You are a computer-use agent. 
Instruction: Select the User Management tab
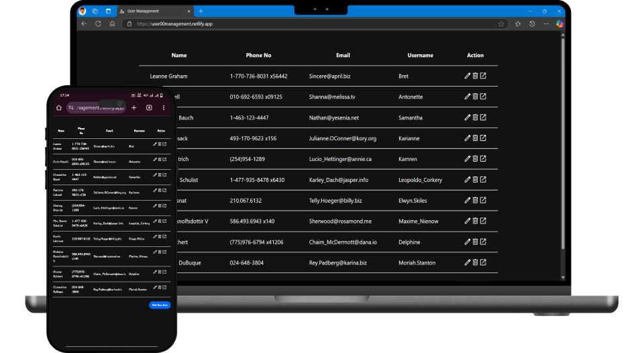tap(156, 11)
